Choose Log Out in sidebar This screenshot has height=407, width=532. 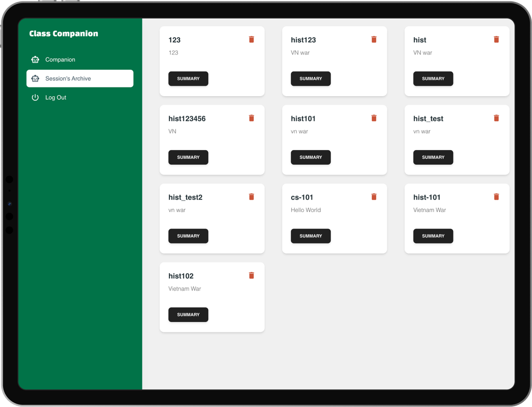click(80, 97)
